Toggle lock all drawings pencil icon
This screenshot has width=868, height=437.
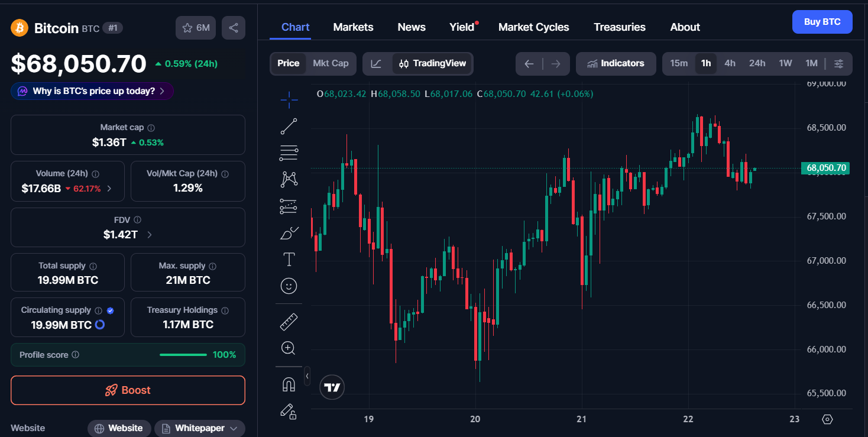[x=289, y=411]
